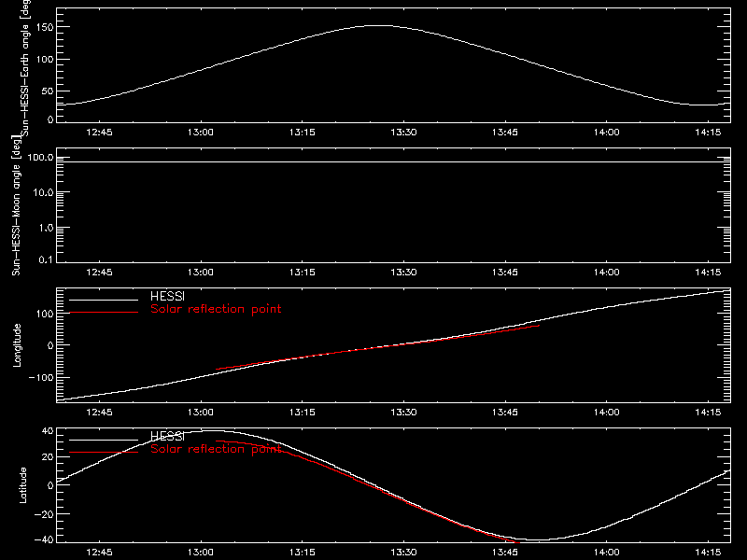Click the 0.1 tick on Moon angle axis
This screenshot has width=747, height=560.
tap(46, 259)
